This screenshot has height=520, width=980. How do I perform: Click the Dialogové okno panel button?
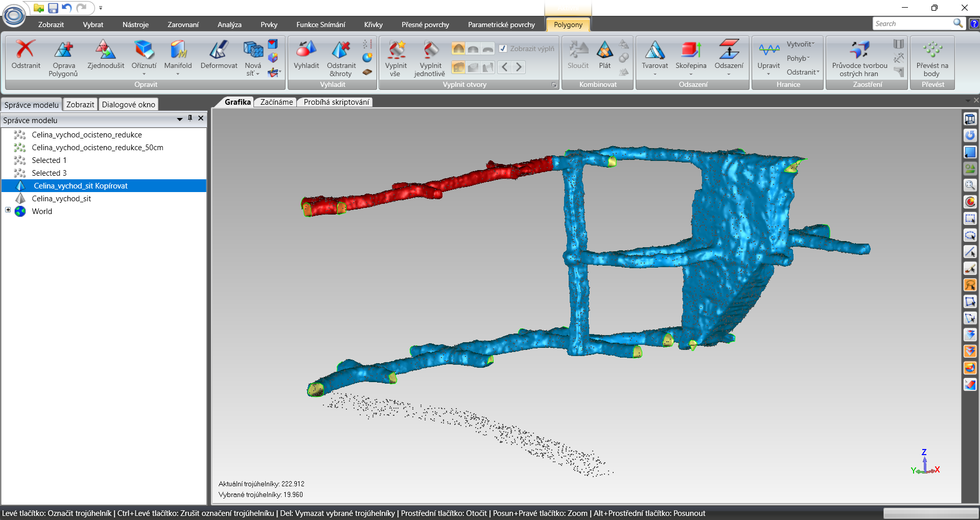pyautogui.click(x=128, y=105)
